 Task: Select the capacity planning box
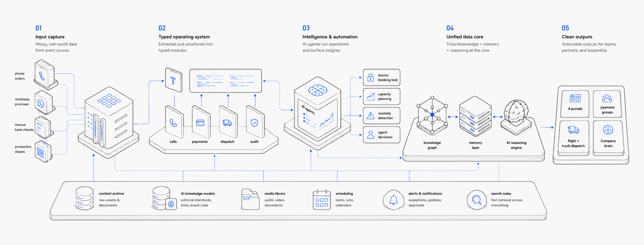[382, 96]
